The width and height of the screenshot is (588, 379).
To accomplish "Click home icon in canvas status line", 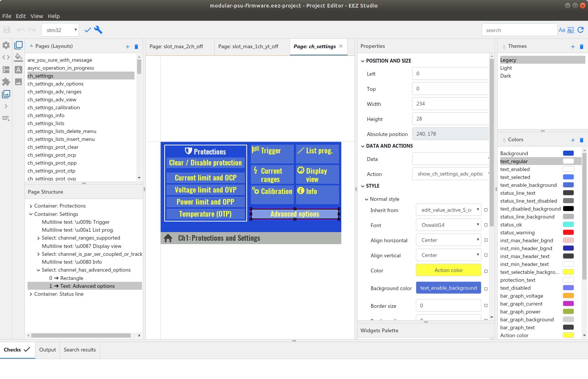I will coord(168,238).
